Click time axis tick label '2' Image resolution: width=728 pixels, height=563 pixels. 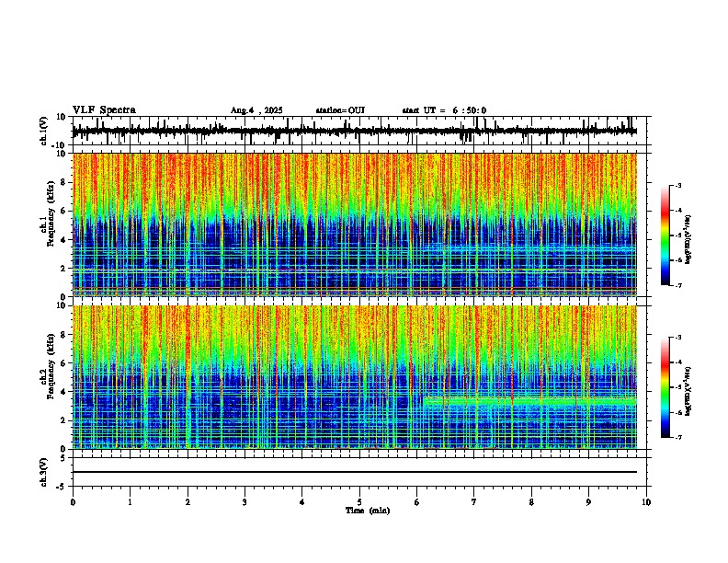coord(188,502)
